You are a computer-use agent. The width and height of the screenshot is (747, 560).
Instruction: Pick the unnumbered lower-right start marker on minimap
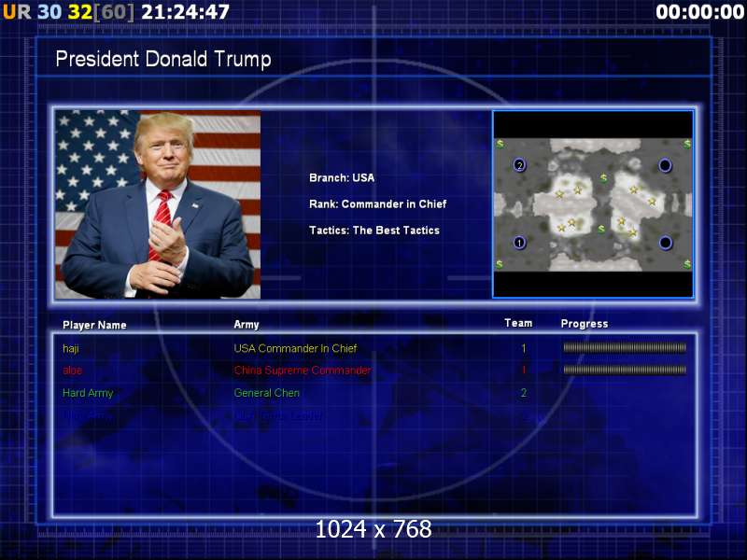coord(666,243)
